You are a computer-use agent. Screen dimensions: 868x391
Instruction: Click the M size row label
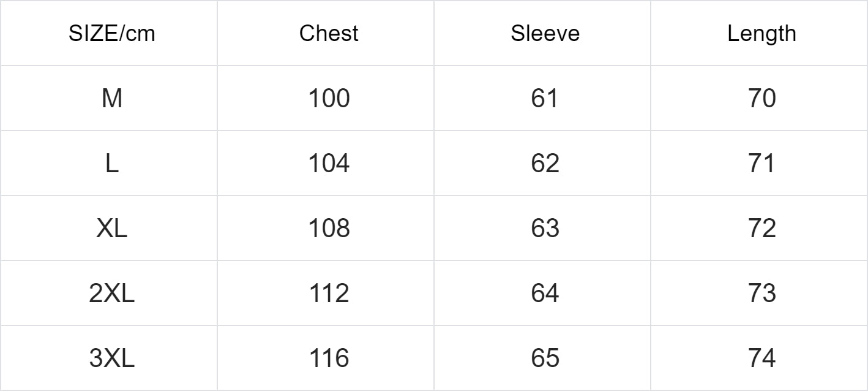click(111, 98)
